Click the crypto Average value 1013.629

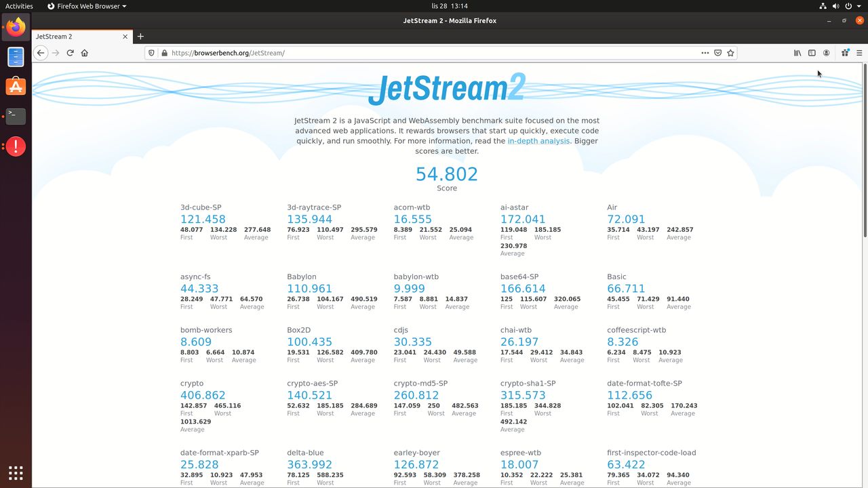195,422
